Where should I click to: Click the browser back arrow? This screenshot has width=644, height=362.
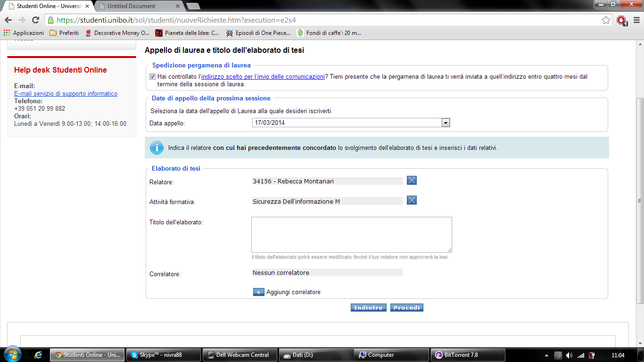[8, 20]
